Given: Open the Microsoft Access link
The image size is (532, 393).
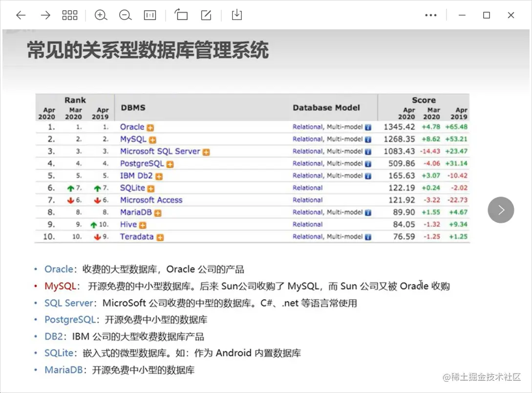Looking at the screenshot, I should pos(151,200).
